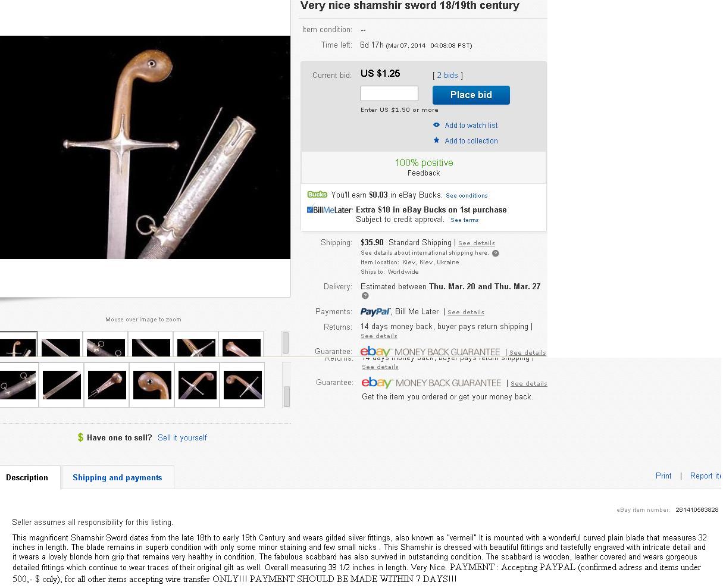Click the eBay Bucks logo icon
Viewport: 723px width, 588px height.
[317, 195]
